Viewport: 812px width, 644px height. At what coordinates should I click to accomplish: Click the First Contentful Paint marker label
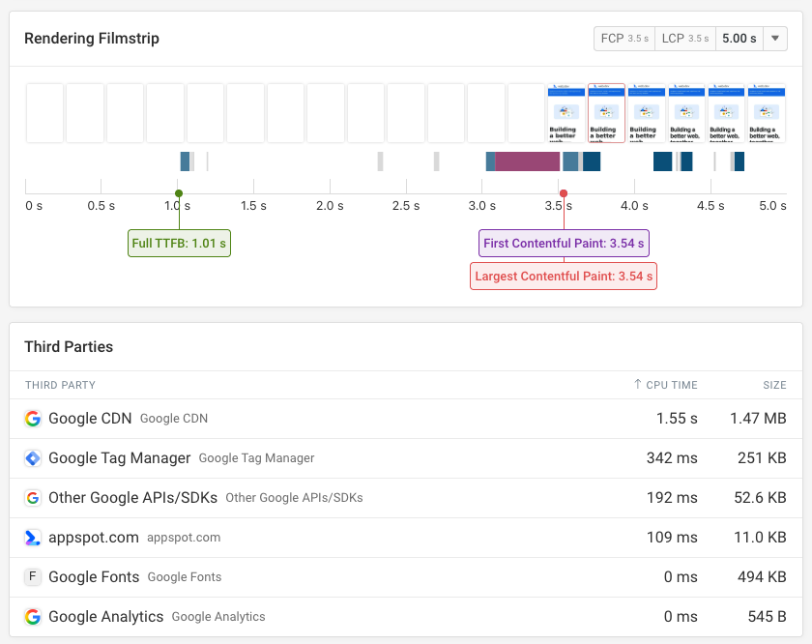[564, 244]
